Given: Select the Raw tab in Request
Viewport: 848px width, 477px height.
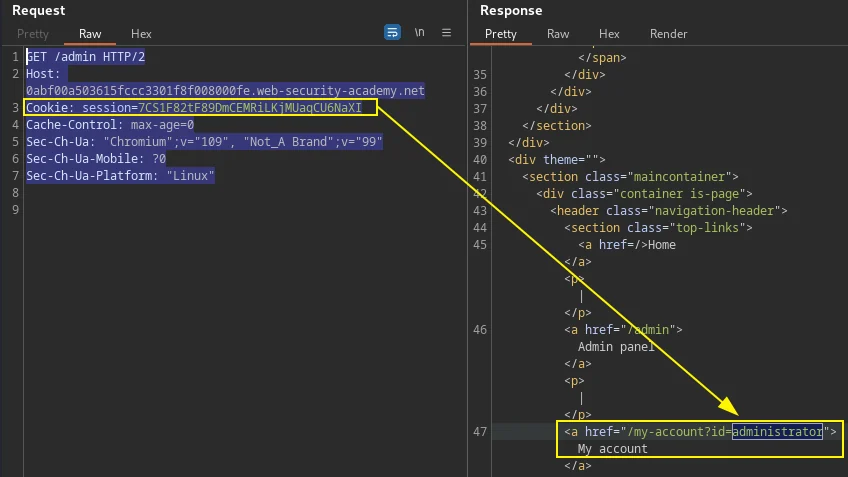Looking at the screenshot, I should pyautogui.click(x=90, y=34).
